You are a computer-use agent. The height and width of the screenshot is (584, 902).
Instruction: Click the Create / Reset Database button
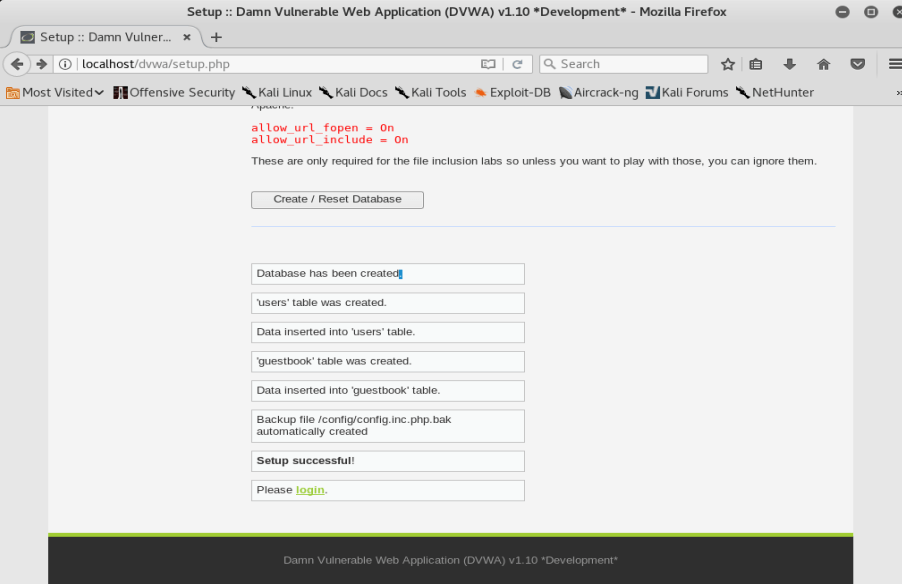click(x=337, y=200)
